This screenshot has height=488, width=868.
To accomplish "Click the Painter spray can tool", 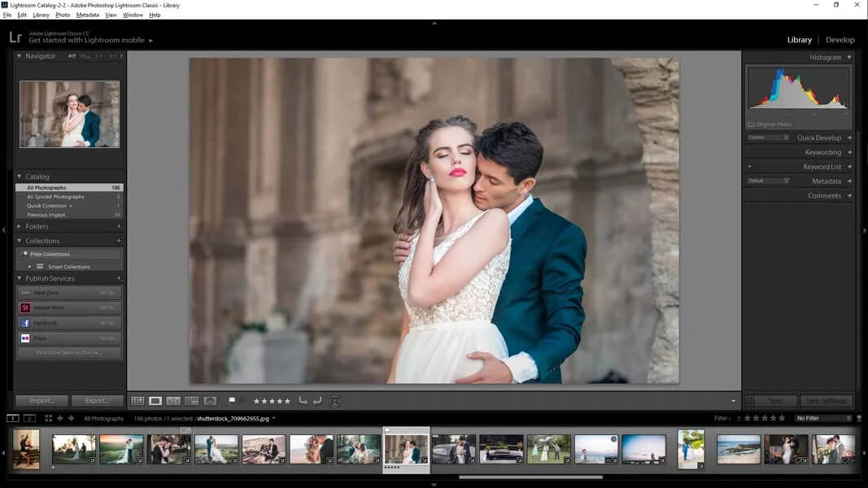I will pyautogui.click(x=210, y=400).
